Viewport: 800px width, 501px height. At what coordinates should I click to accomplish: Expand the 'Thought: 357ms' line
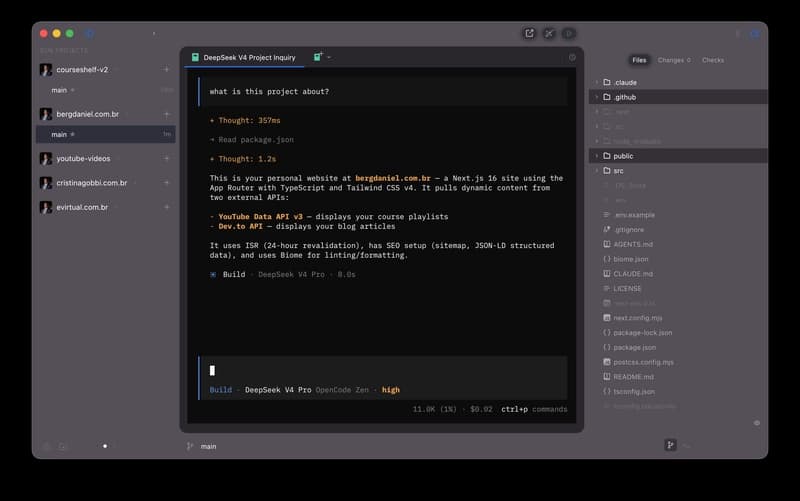[245, 120]
